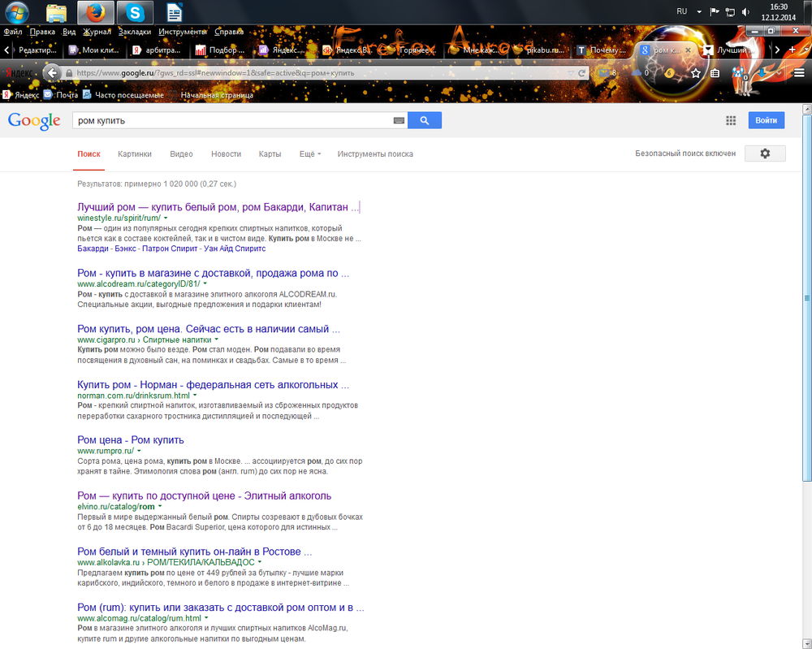Viewport: 812px width, 649px height.
Task: Open the network icon in system tray
Action: 730,12
